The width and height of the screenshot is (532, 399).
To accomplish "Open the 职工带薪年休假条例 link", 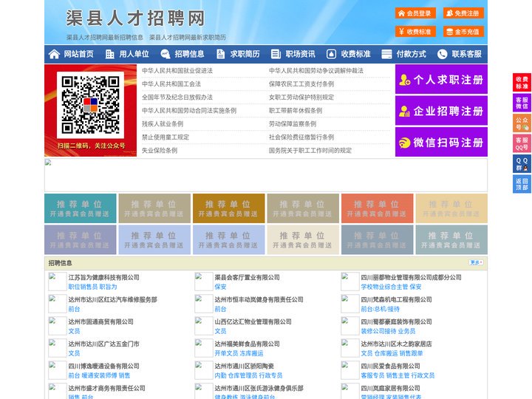I will click(296, 111).
